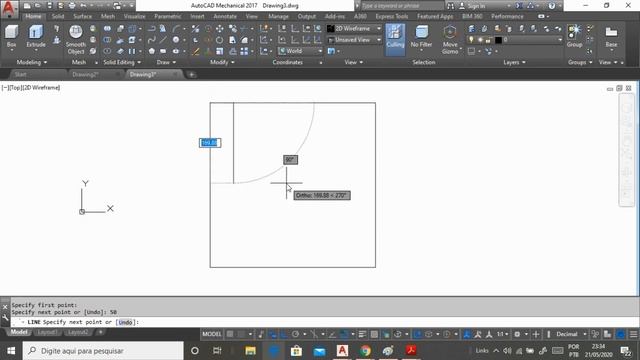Toggle the layer lock icon
This screenshot has width=640, height=360.
(x=488, y=40)
